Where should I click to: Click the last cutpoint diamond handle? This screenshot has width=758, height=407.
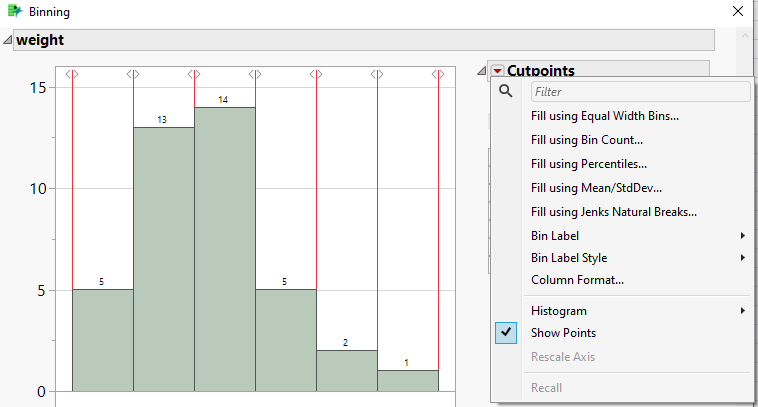(438, 75)
